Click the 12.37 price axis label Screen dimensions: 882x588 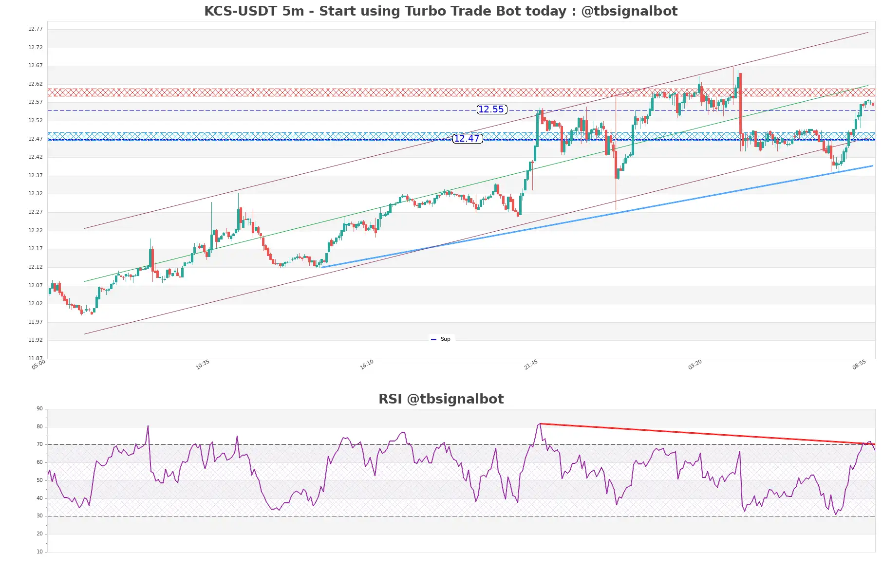click(36, 176)
